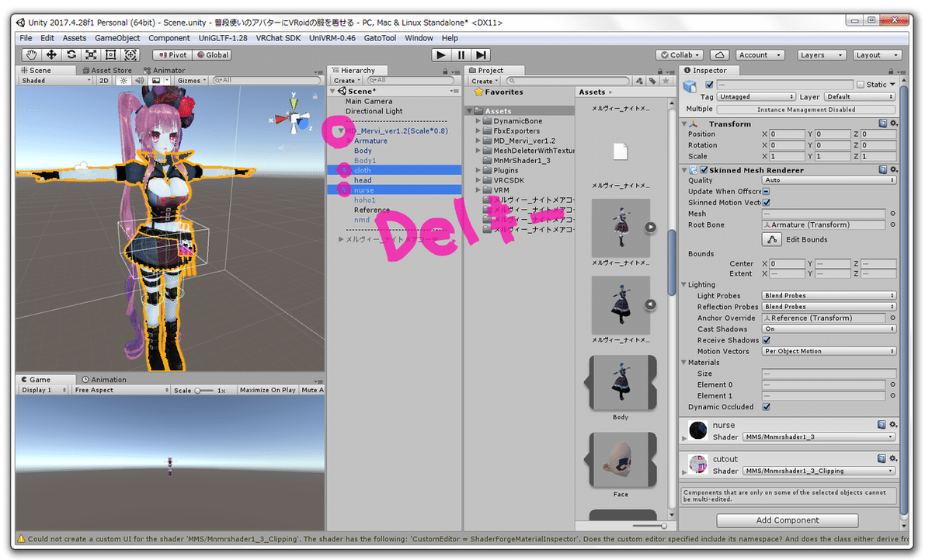Image resolution: width=932 pixels, height=560 pixels.
Task: Open the GameObject menu
Action: point(117,38)
